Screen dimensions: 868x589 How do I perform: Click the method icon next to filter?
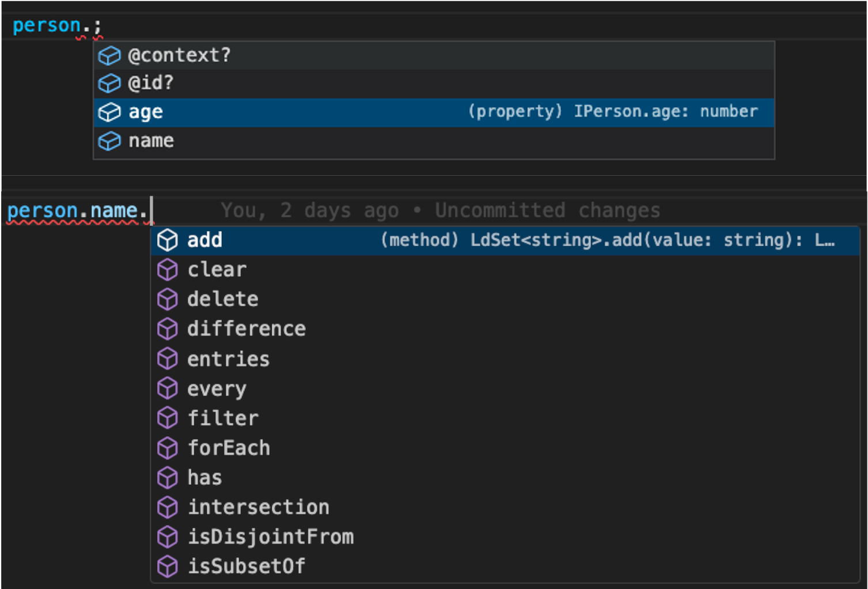tap(168, 418)
